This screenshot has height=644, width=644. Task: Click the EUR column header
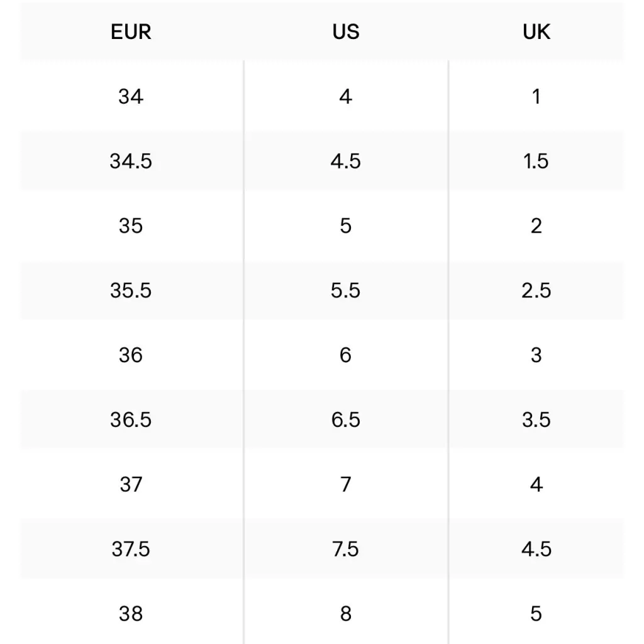(x=131, y=32)
